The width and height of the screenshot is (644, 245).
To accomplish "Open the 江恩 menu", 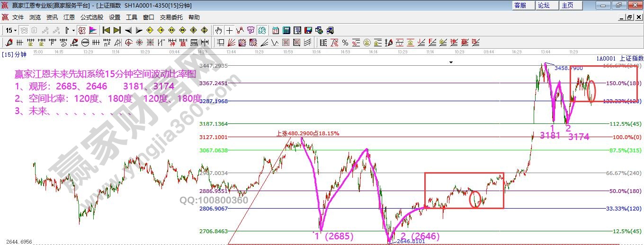I will click(69, 17).
